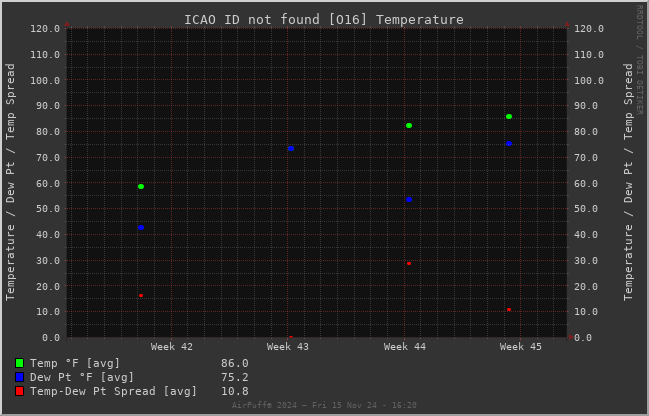Click the right axis 30.0 label
649x416 pixels.
point(586,261)
